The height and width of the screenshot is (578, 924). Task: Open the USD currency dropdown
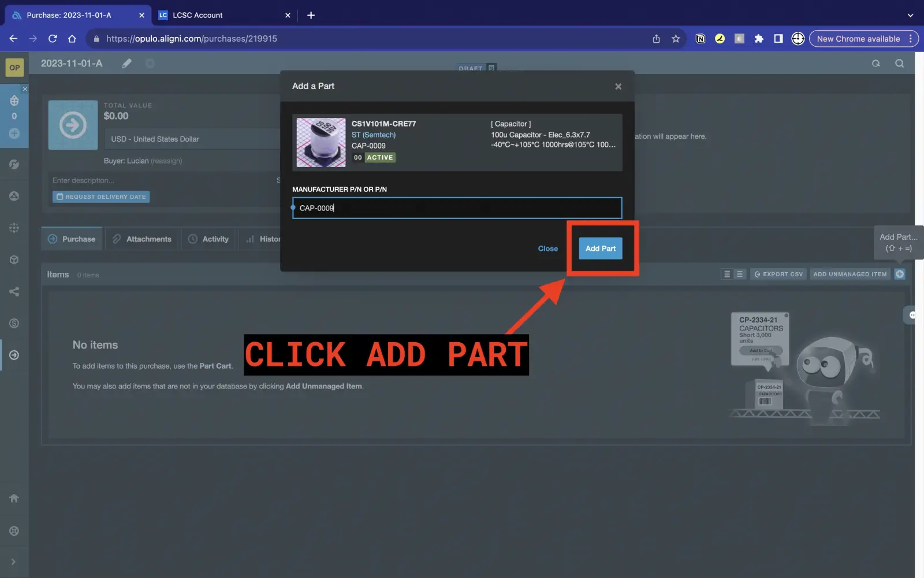point(191,139)
